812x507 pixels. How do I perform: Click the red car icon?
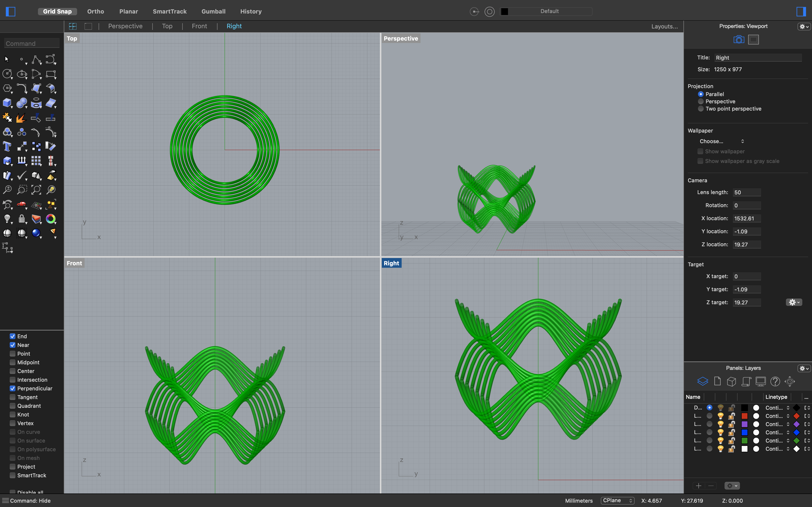click(22, 204)
